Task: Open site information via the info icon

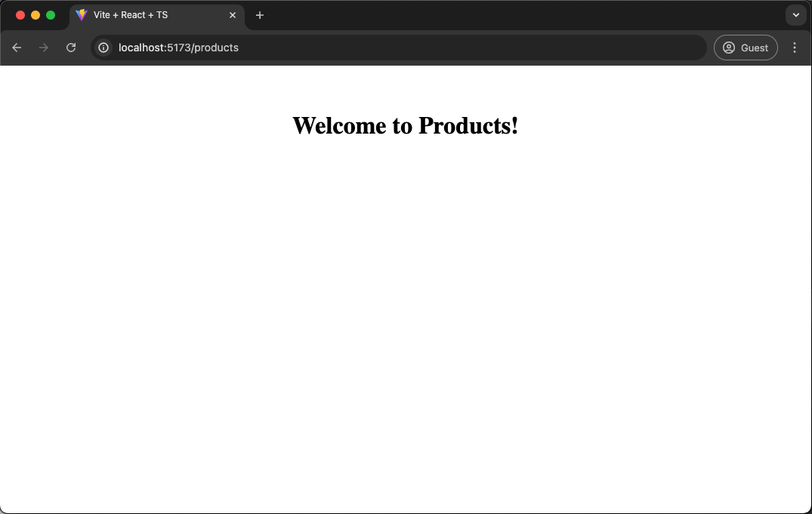Action: (x=103, y=47)
